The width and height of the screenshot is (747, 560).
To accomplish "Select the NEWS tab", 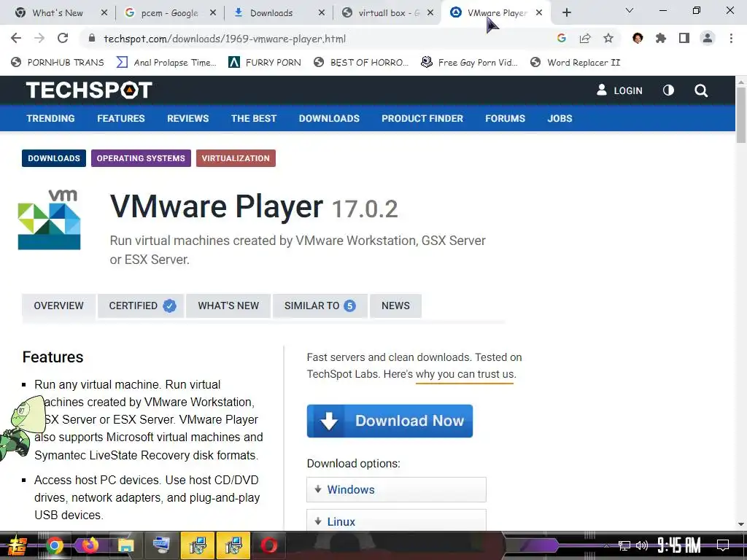I will (x=395, y=306).
